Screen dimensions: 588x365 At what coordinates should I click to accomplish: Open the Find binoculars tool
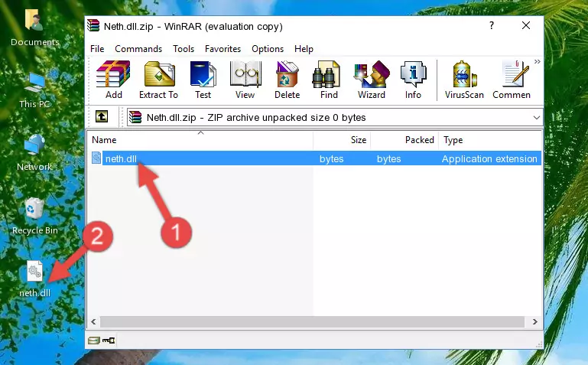329,80
